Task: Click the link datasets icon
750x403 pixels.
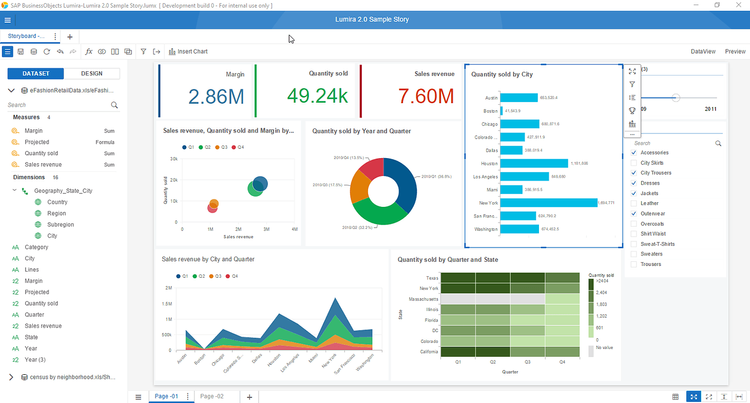Action: coord(102,52)
